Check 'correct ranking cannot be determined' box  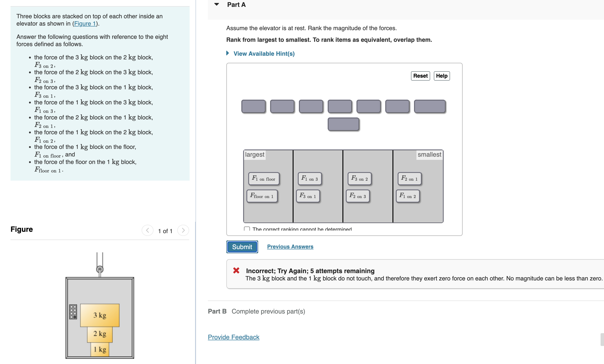[247, 229]
